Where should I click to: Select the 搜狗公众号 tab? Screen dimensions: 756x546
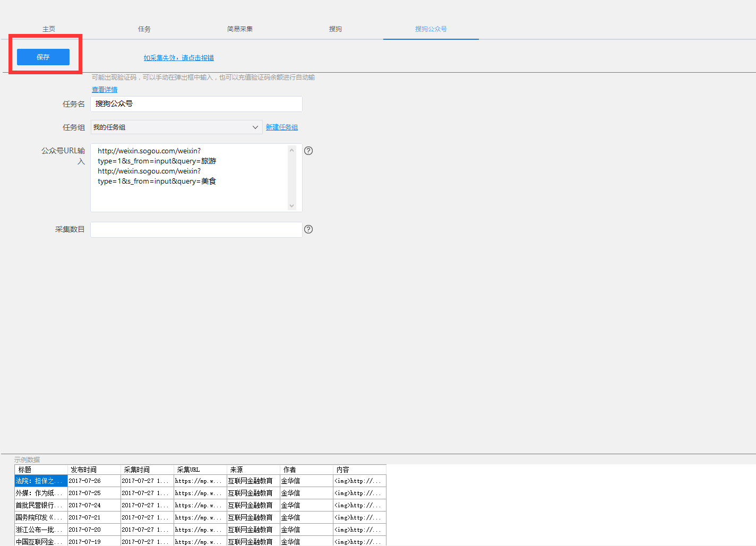[431, 29]
